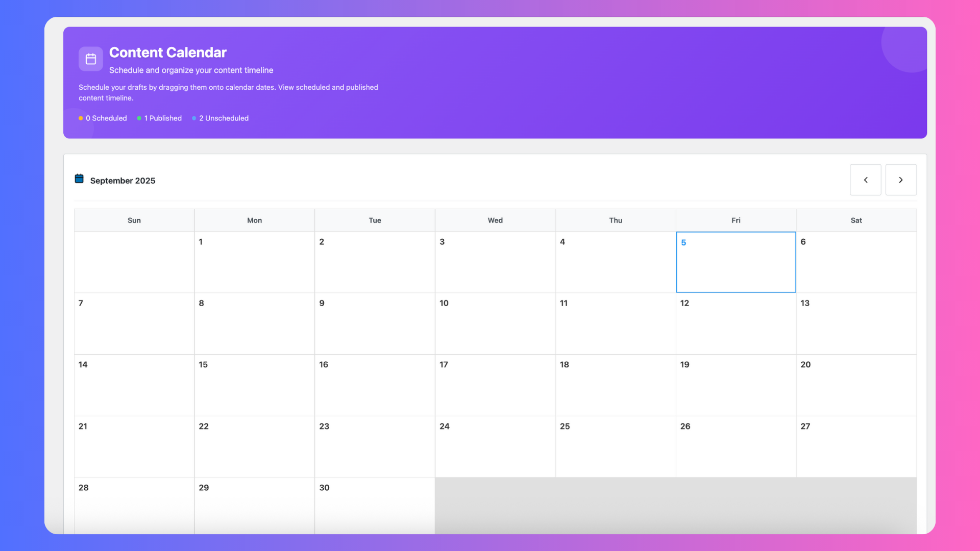
Task: Click the 2 Unscheduled label
Action: [224, 118]
